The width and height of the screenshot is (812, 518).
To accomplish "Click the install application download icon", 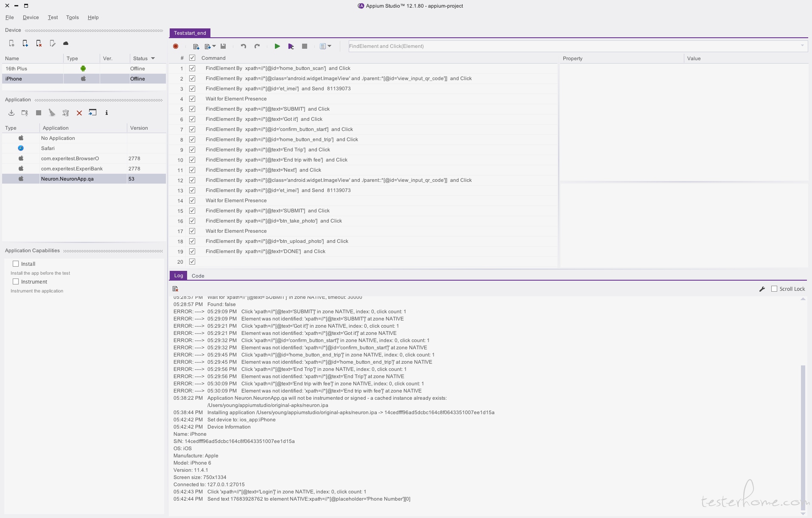I will click(11, 113).
